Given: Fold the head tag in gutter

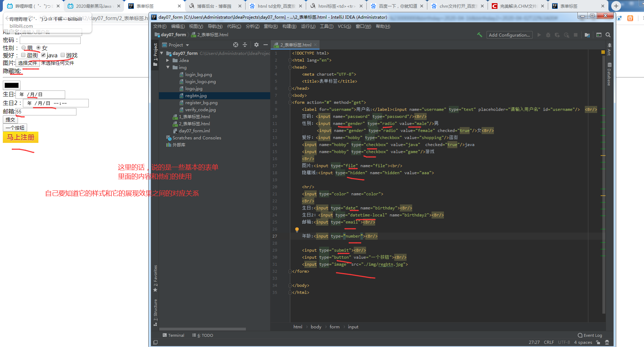Looking at the screenshot, I should point(290,67).
